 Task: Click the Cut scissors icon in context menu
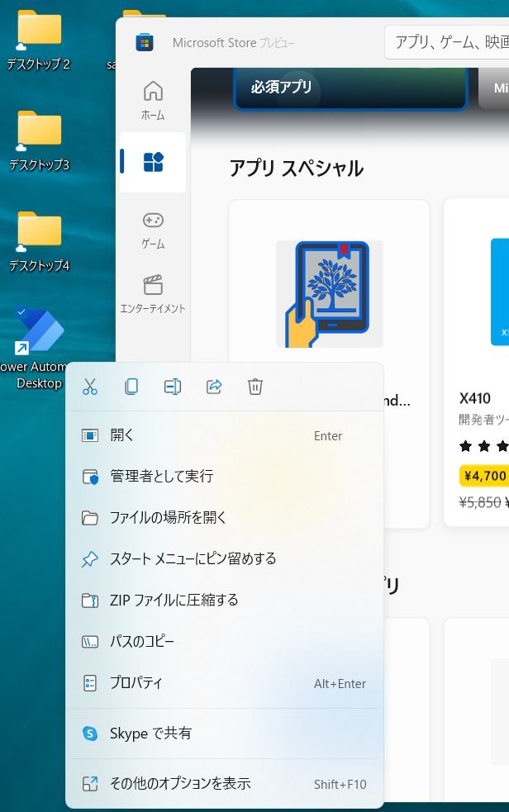click(90, 387)
